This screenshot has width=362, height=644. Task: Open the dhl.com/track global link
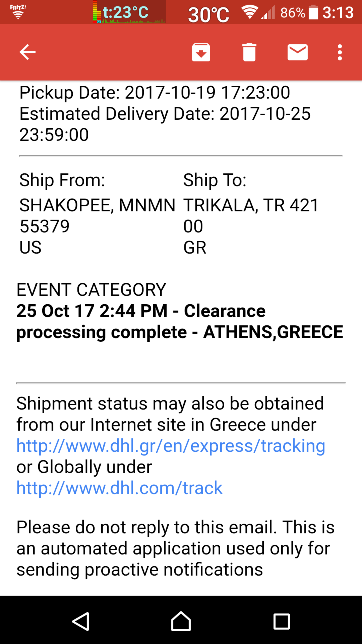click(x=119, y=488)
